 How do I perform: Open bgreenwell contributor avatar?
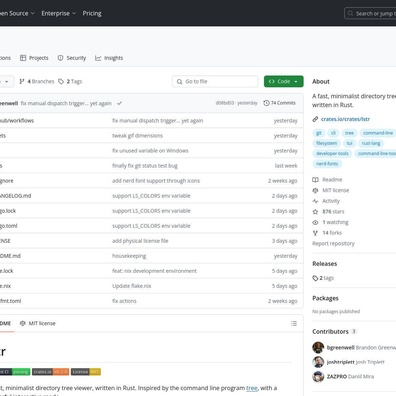[x=318, y=348]
